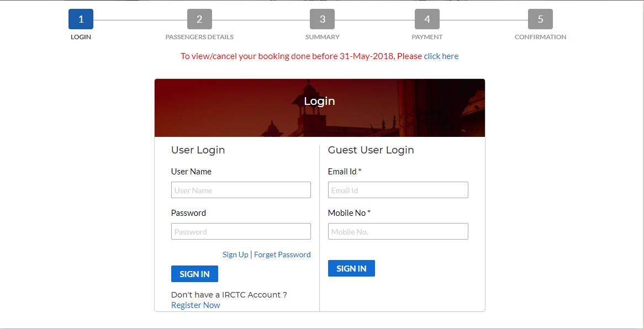Click the step 5 number box
Screen dimensions: 644x329
pyautogui.click(x=540, y=19)
